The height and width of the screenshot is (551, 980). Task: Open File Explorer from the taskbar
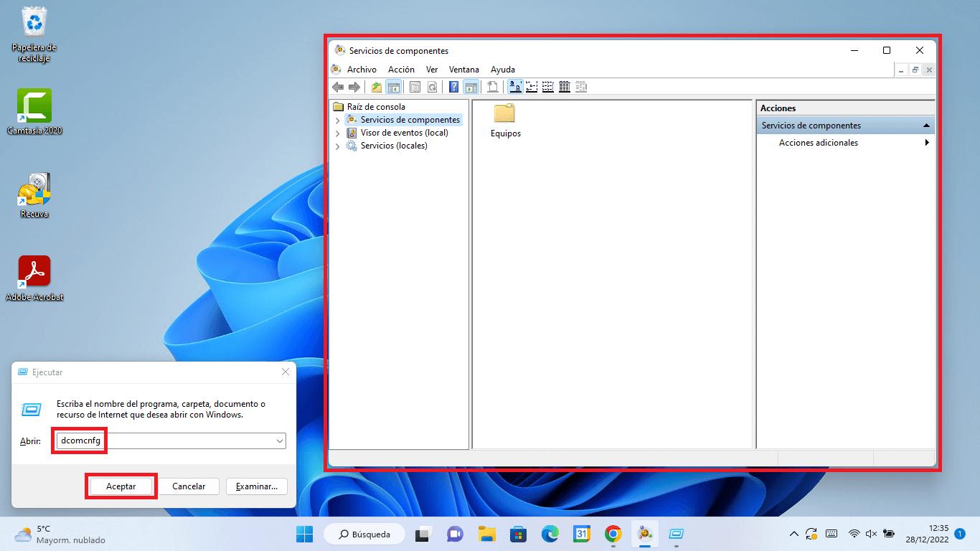[x=487, y=534]
